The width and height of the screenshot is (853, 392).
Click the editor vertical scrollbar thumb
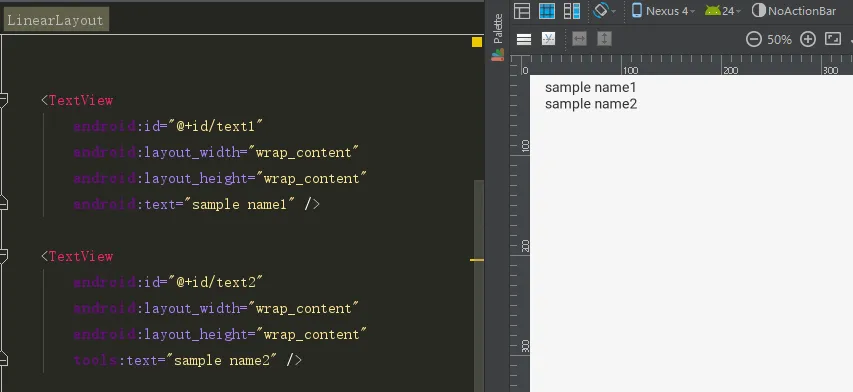click(479, 285)
